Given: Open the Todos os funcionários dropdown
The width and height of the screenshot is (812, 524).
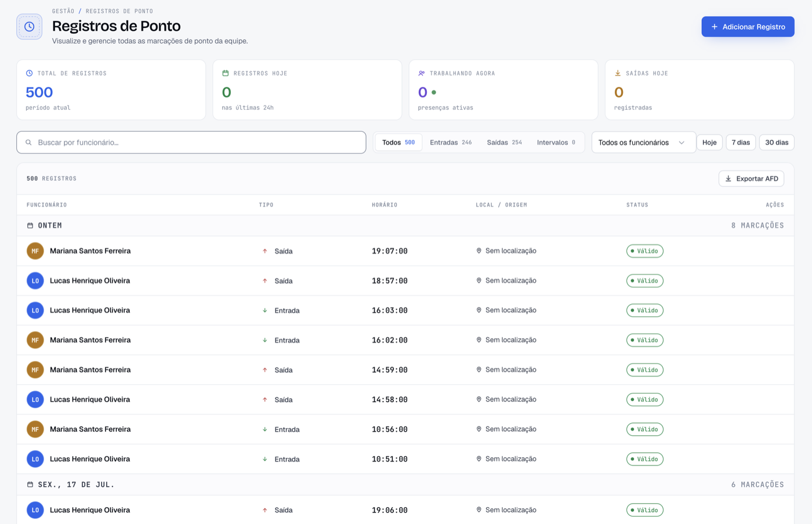Looking at the screenshot, I should (643, 142).
